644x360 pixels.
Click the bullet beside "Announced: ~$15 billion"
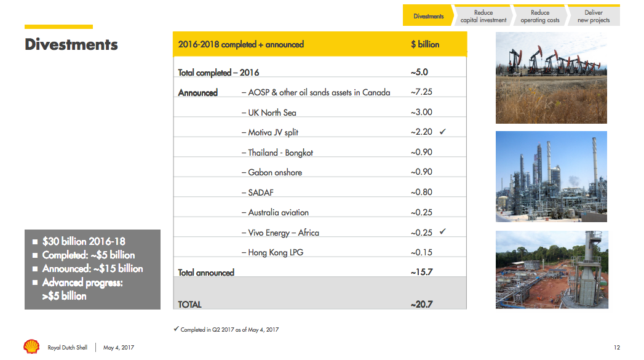coord(35,268)
